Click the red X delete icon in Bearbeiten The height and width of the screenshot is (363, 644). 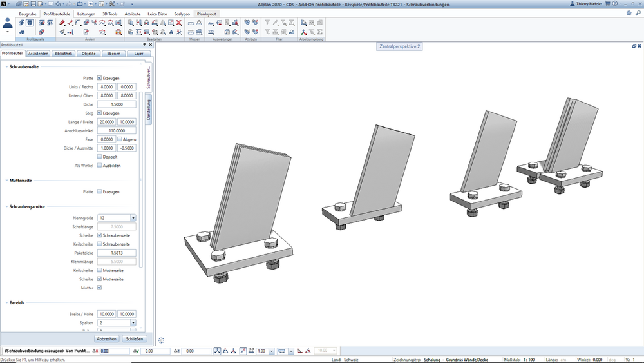[179, 23]
